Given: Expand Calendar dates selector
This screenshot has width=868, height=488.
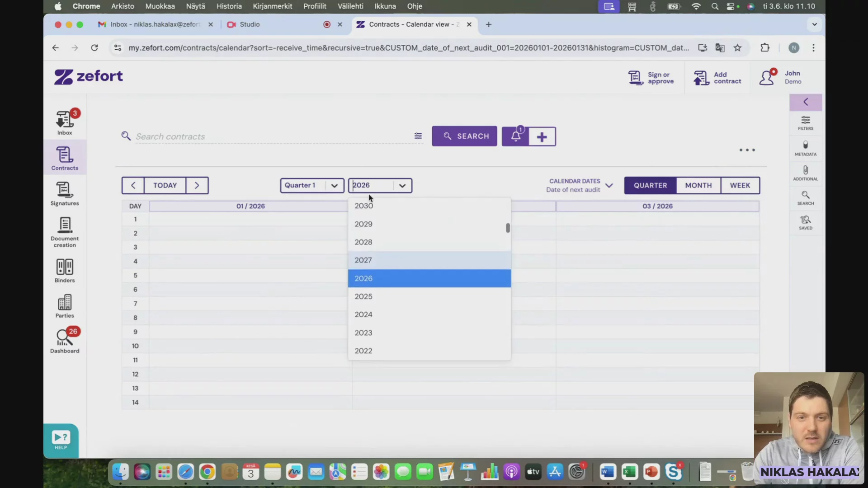Looking at the screenshot, I should click(x=580, y=185).
